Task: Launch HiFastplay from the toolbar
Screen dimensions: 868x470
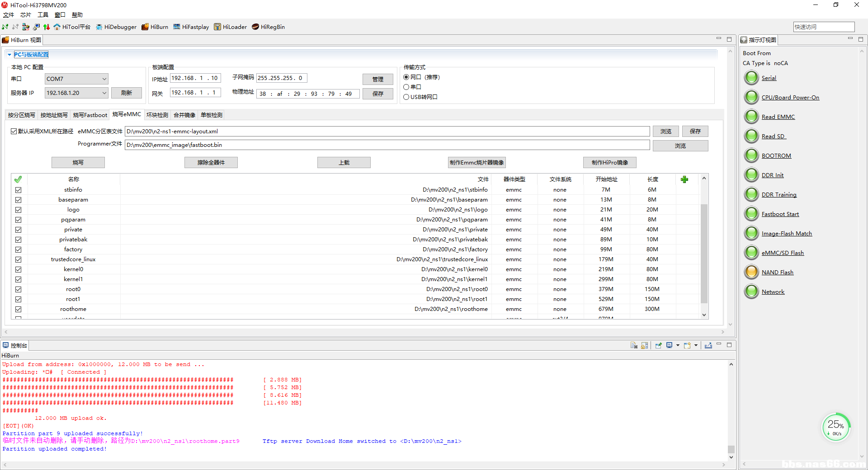Action: (191, 27)
